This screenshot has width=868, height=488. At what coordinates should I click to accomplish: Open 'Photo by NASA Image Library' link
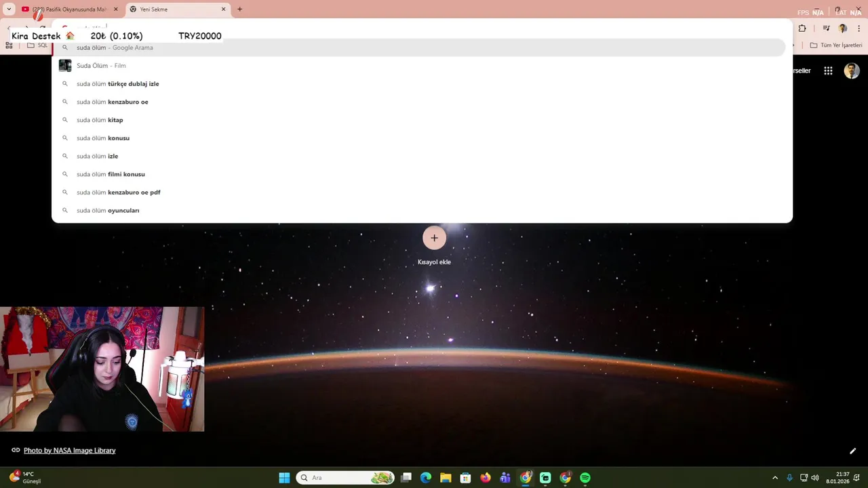pyautogui.click(x=69, y=450)
